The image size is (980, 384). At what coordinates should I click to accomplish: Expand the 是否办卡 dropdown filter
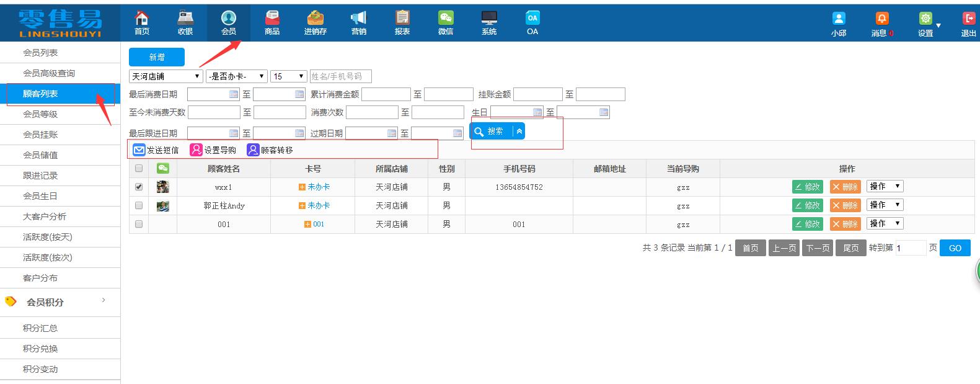tap(236, 76)
